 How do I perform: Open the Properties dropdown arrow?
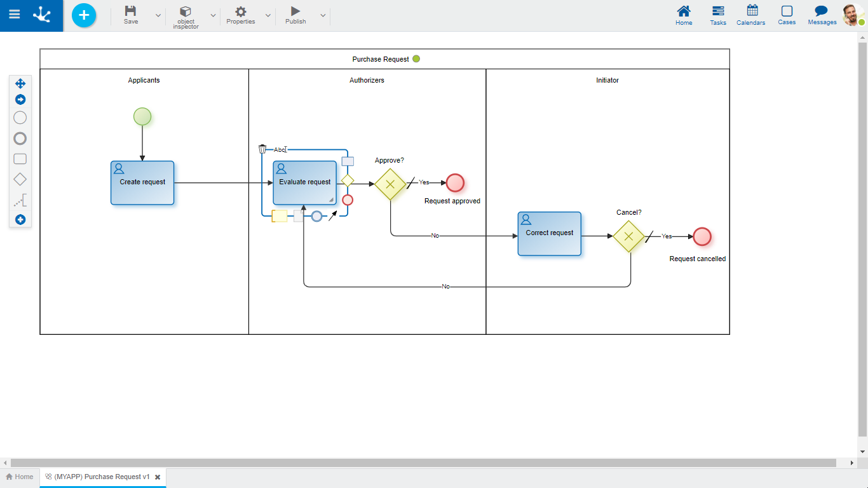268,15
